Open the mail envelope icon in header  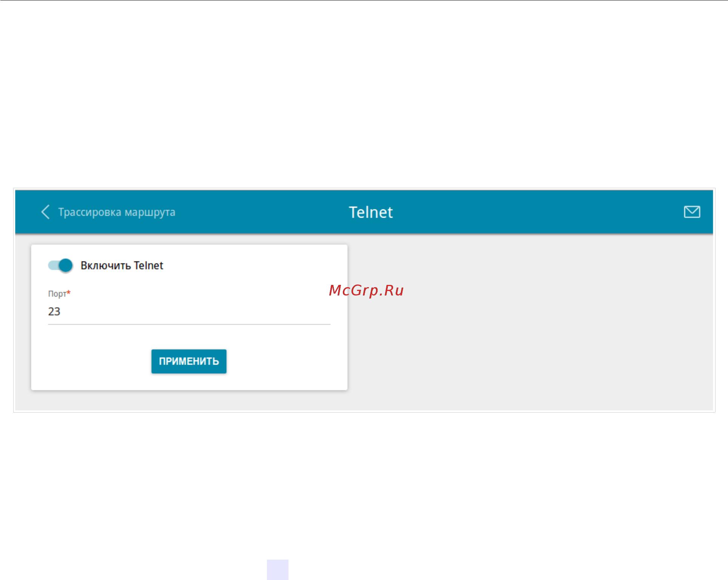coord(692,212)
